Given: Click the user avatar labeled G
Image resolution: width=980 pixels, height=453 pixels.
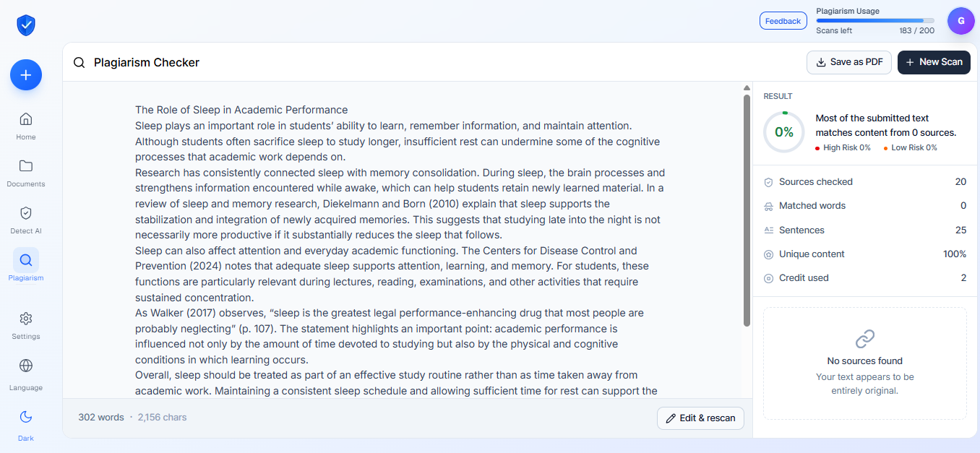Looking at the screenshot, I should coord(961,21).
